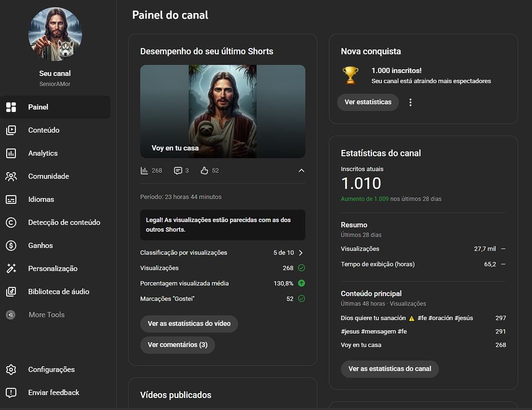This screenshot has width=532, height=410.
Task: Click the yellow warning icon in Dios quiere tu sanación
Action: 411,318
